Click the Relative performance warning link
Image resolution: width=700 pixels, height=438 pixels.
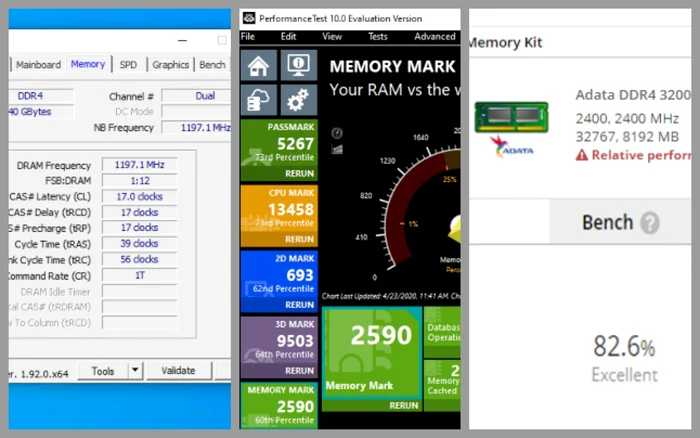pyautogui.click(x=641, y=155)
